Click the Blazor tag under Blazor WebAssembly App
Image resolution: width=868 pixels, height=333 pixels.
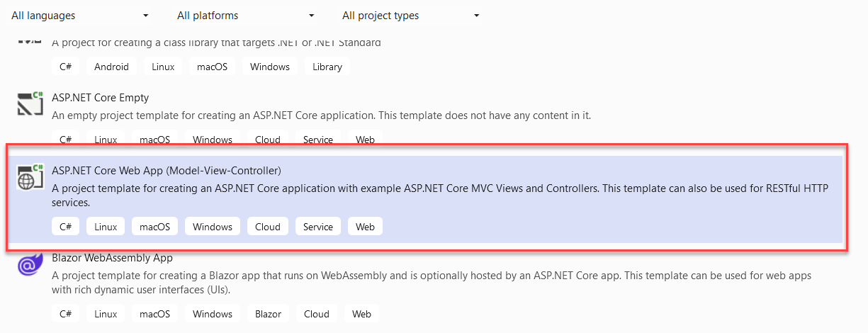(x=268, y=314)
